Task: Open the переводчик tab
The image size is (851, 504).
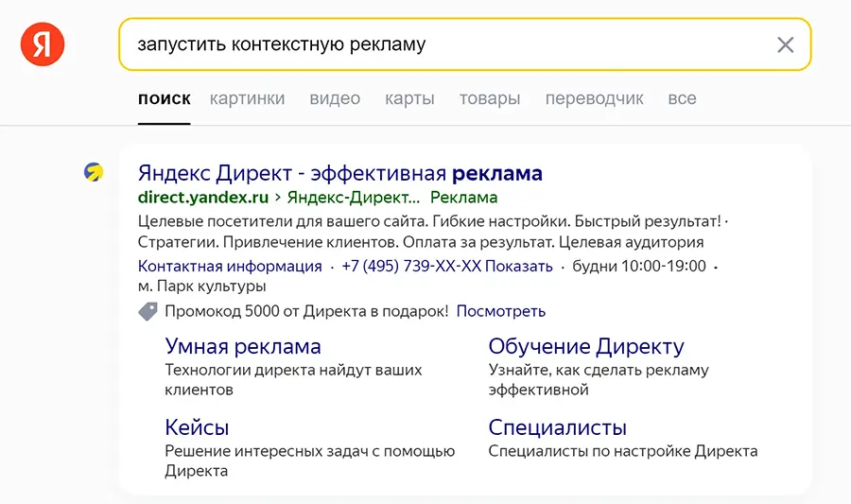Action: 595,98
